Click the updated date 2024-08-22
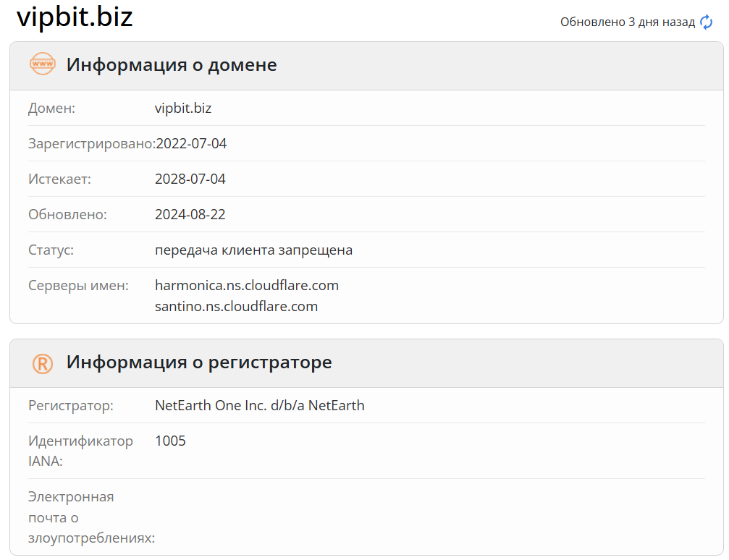Viewport: 729px width, 560px height. coord(190,215)
